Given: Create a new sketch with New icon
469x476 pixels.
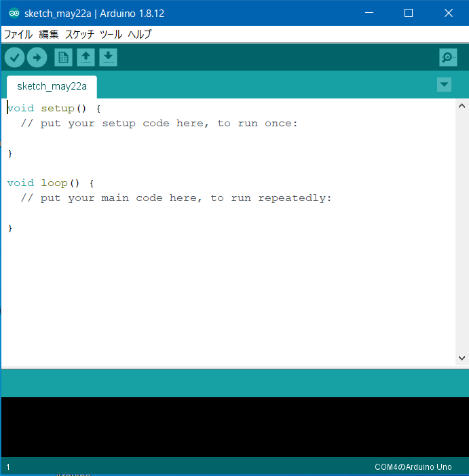Looking at the screenshot, I should coord(63,57).
